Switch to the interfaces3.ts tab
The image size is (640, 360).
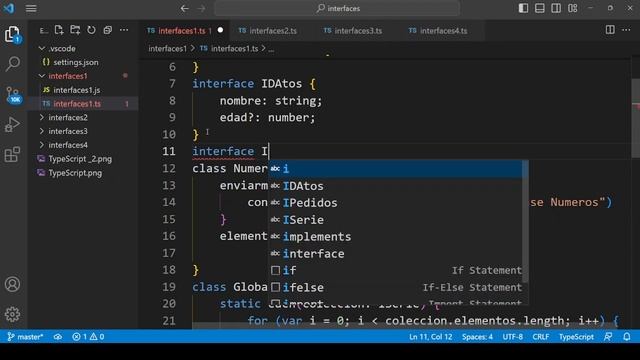(x=358, y=31)
